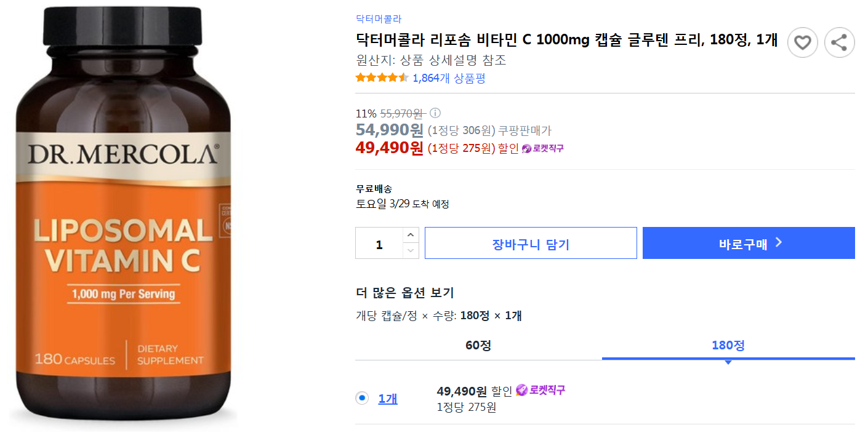Decrease quantity with the down stepper arrow
This screenshot has width=868, height=433.
click(411, 250)
